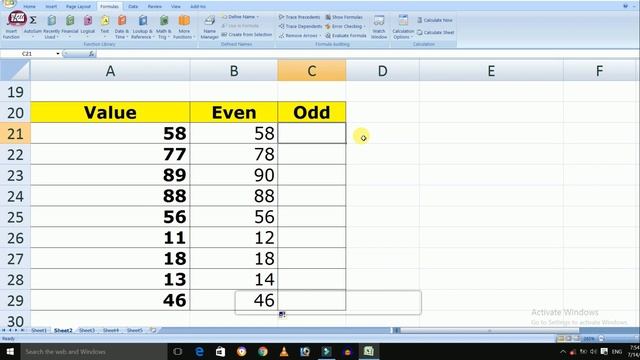Click Calculate Now
Viewport: 640px width, 360px height.
(435, 20)
